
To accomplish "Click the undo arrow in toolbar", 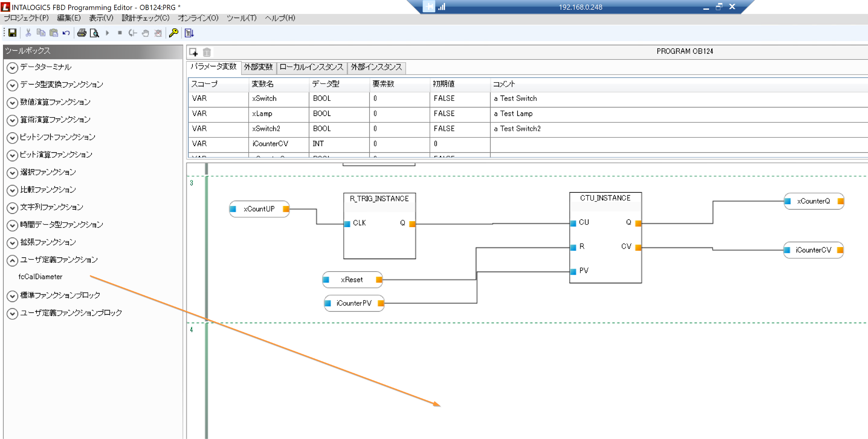I will (x=66, y=33).
